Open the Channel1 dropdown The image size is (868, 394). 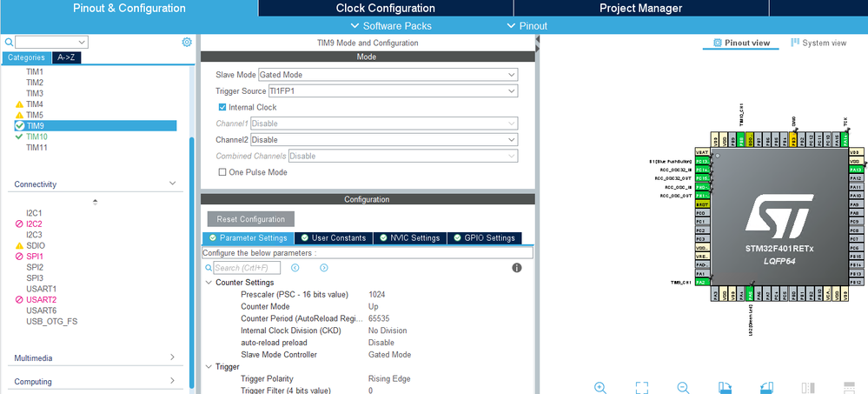384,124
